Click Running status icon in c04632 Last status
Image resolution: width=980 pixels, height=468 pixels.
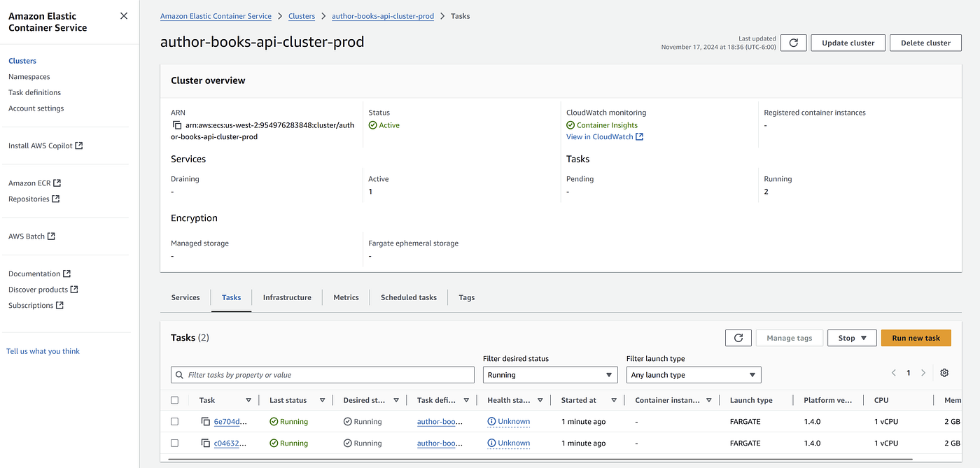(x=274, y=444)
